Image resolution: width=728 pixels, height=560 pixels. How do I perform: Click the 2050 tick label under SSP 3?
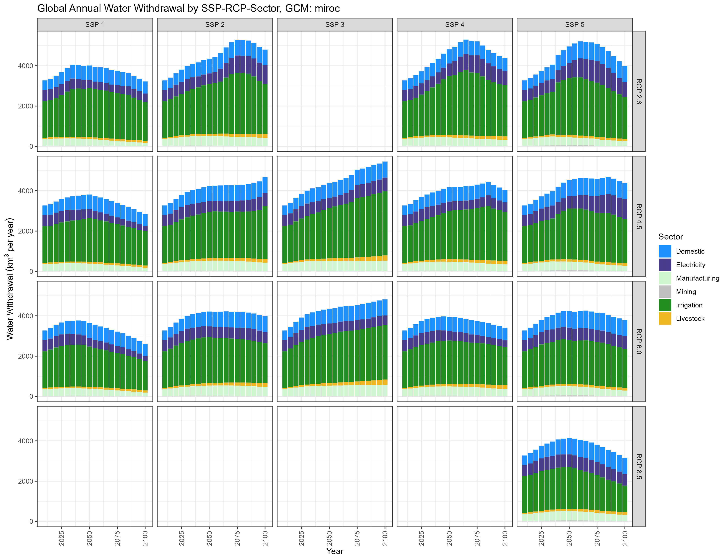click(x=329, y=538)
